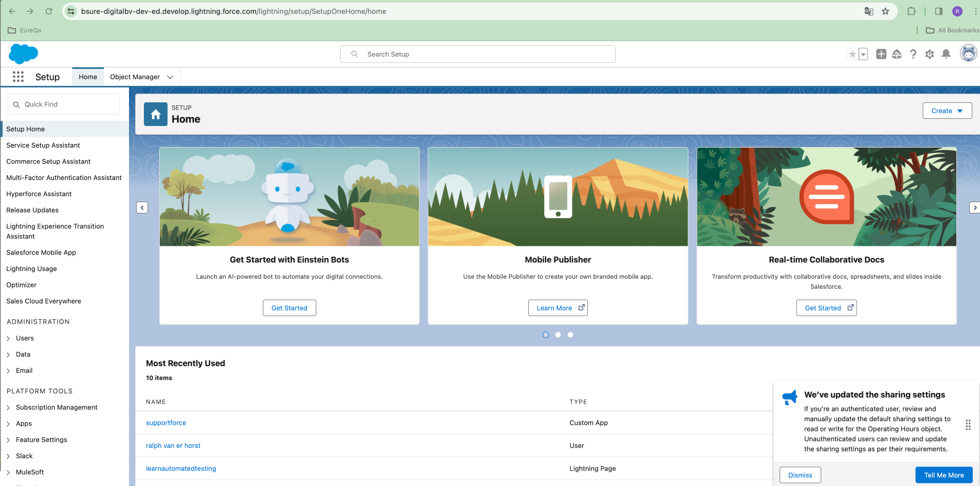Viewport: 980px width, 486px height.
Task: Click Learn More for Mobile Publisher
Action: [x=558, y=308]
